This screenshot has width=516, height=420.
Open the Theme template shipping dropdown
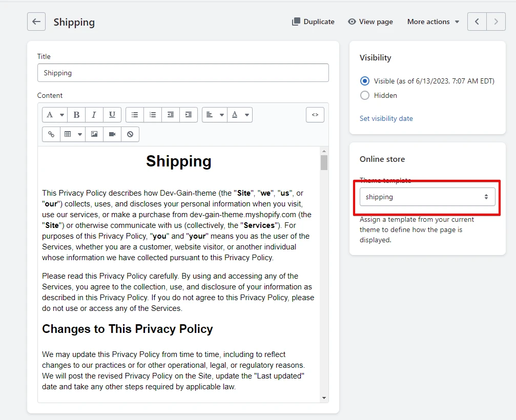[x=427, y=197]
